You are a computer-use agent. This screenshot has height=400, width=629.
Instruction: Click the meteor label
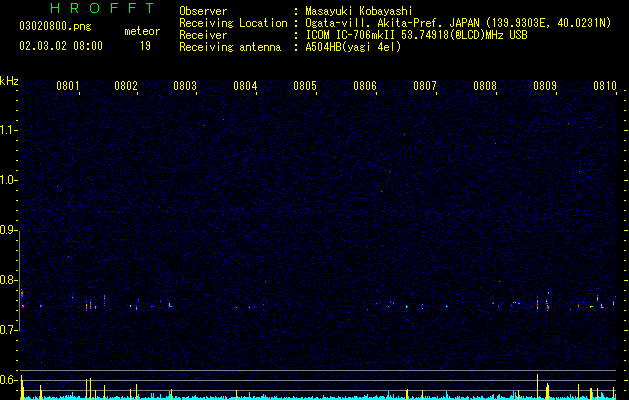pos(142,31)
